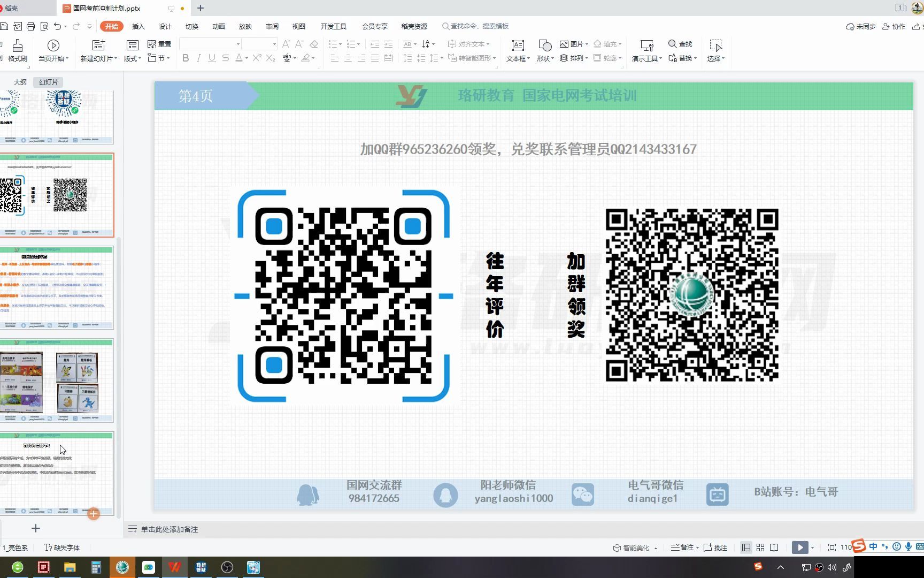Click the Print icon in quick access toolbar
This screenshot has height=578, width=924.
pyautogui.click(x=30, y=26)
